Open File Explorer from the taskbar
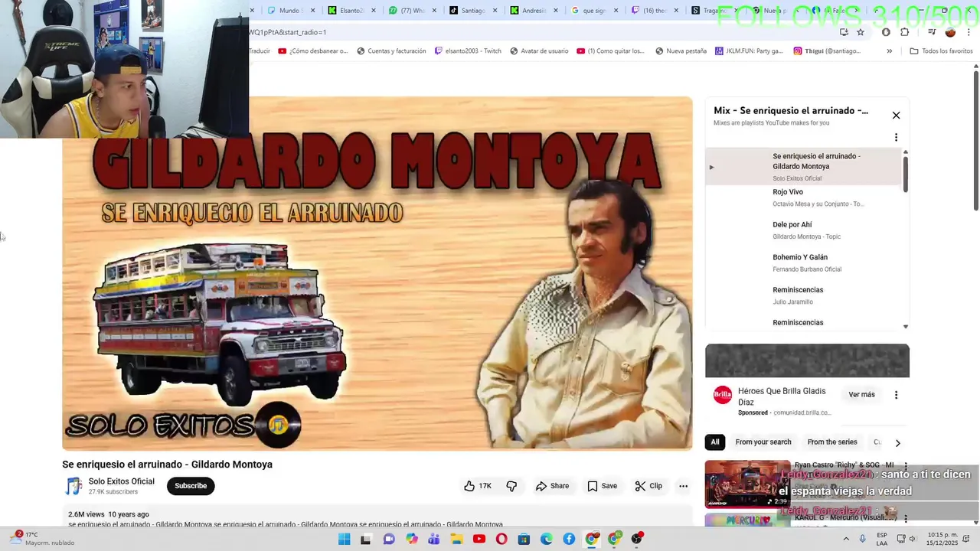Viewport: 980px width, 551px height. [456, 540]
